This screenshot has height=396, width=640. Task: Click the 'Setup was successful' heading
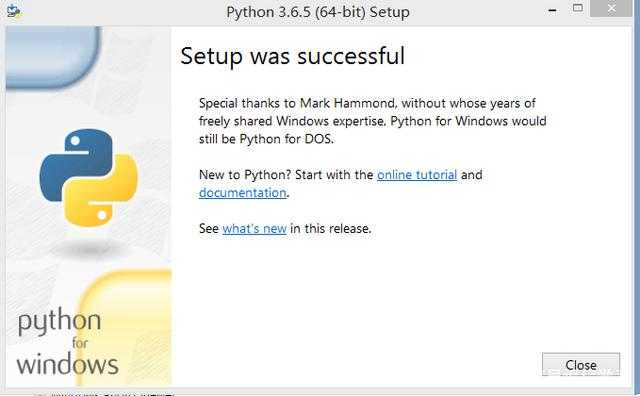coord(293,56)
